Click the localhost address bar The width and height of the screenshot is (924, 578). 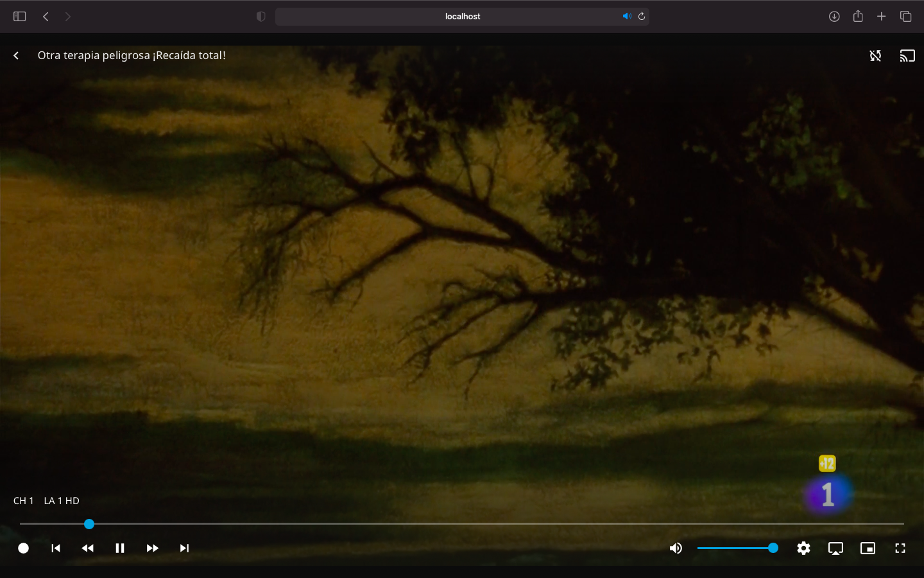pyautogui.click(x=462, y=16)
